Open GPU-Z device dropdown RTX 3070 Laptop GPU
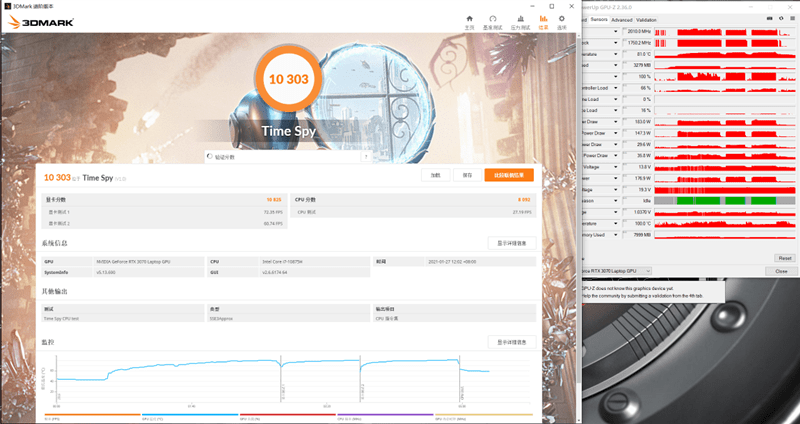The width and height of the screenshot is (800, 424). point(617,271)
